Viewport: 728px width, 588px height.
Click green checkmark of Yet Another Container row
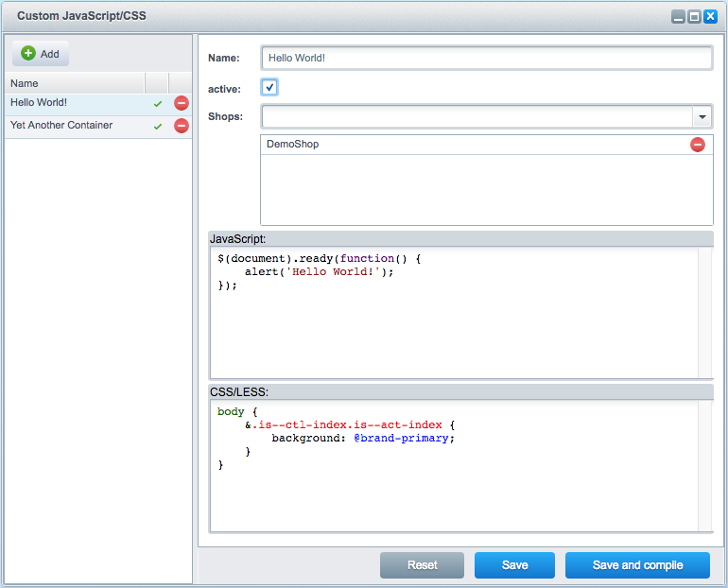tap(158, 126)
